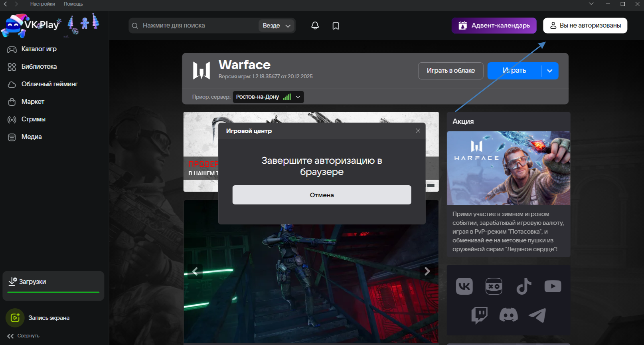The image size is (644, 345).
Task: Open the Telegram social icon
Action: 537,315
